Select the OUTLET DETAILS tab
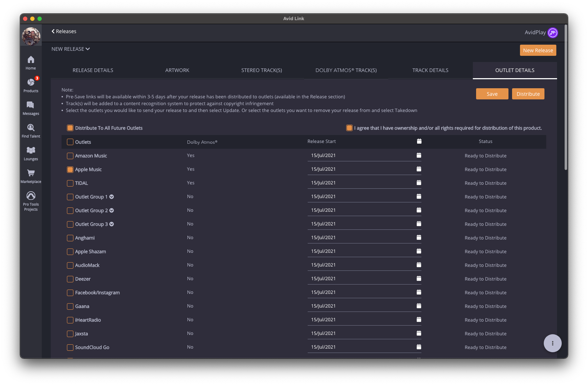 point(515,70)
